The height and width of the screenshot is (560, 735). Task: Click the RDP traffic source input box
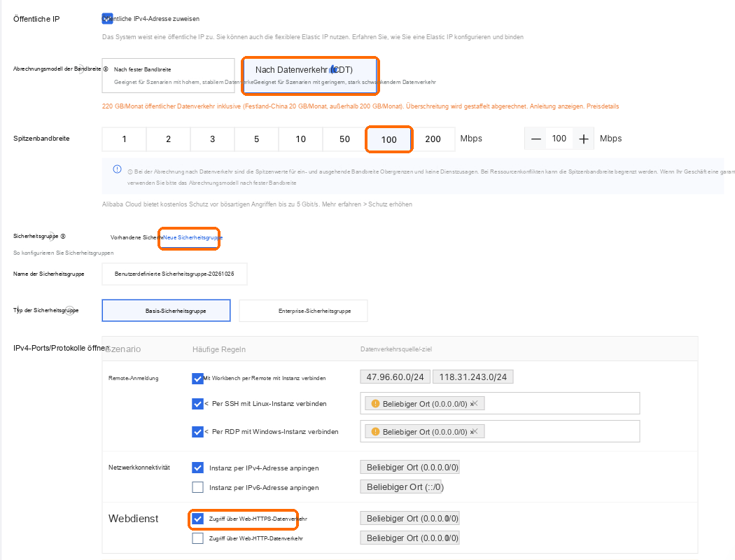(500, 432)
